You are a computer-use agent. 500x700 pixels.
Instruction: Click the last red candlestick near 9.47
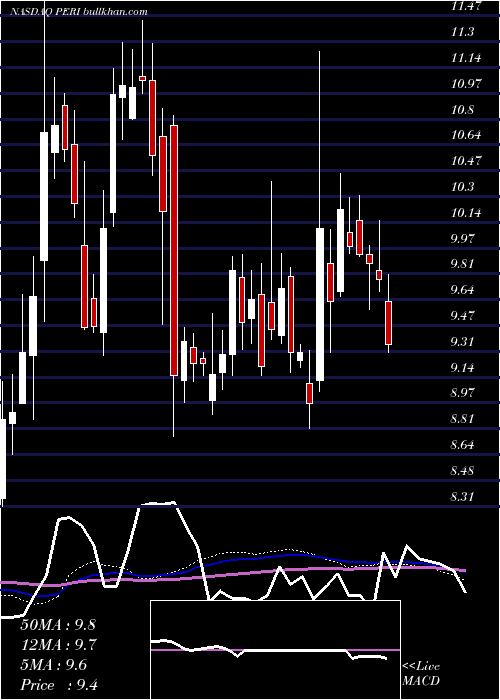388,323
